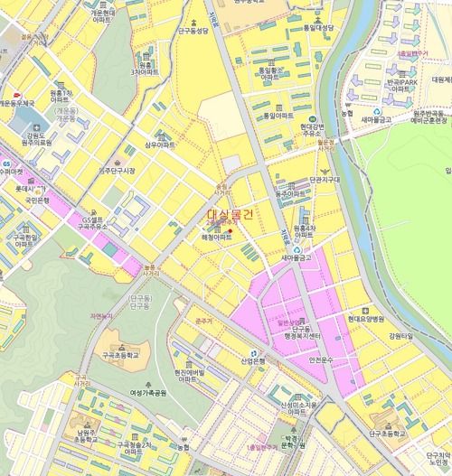
Task: Click the market icon above 원주단구시장
Action: point(118,163)
